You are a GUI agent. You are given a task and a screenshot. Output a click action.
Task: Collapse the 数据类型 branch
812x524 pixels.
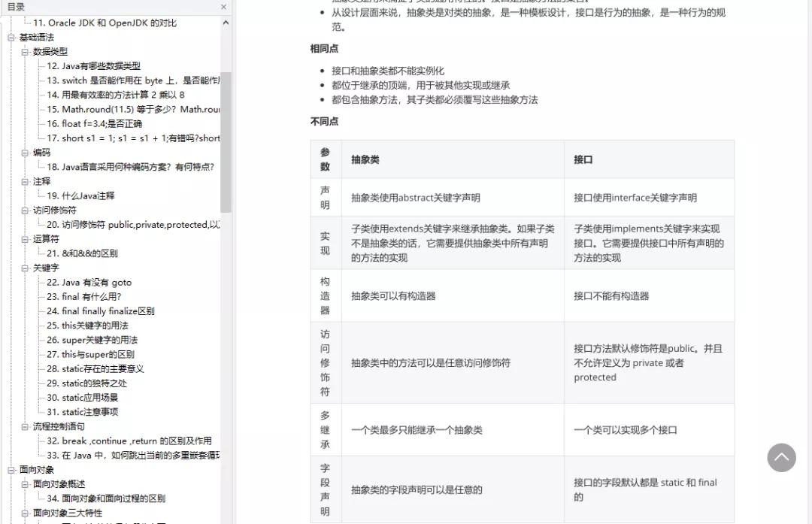click(x=23, y=51)
